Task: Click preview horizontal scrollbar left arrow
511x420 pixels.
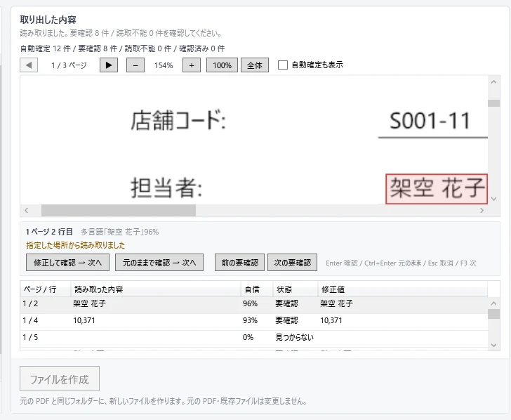Action: pos(27,211)
